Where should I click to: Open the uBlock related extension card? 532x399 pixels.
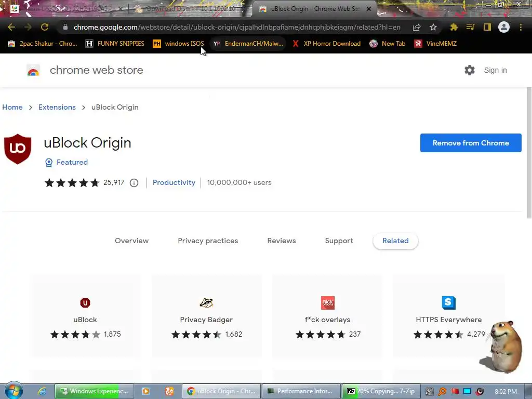click(85, 316)
